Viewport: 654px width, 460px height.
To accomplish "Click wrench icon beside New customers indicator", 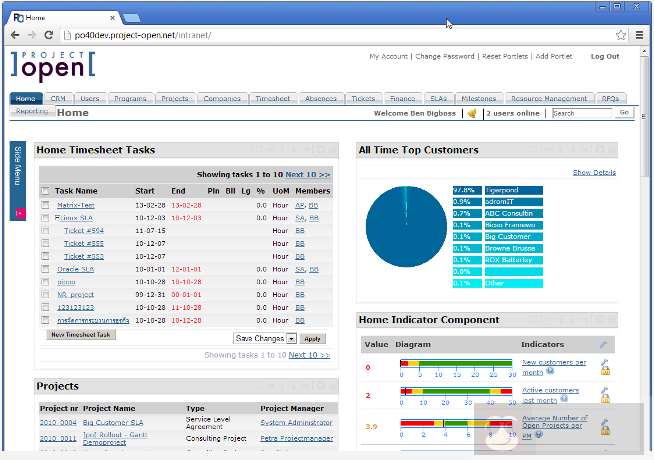I will tap(605, 361).
